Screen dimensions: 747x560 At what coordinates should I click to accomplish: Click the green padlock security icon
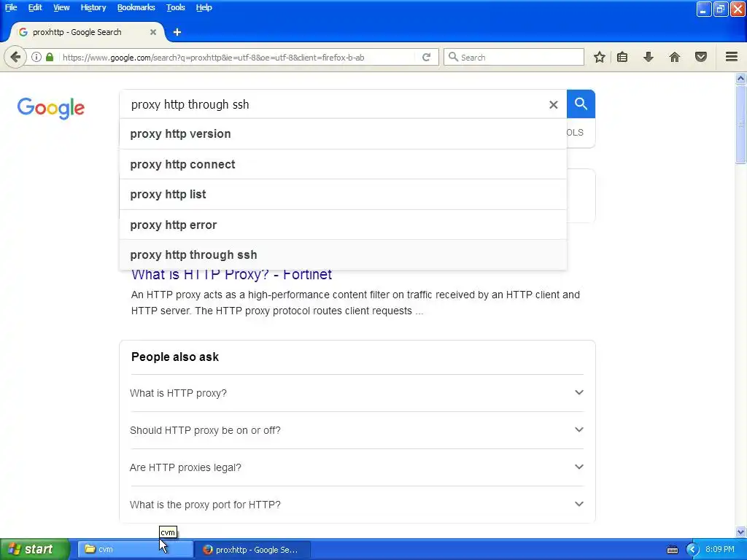coord(50,57)
